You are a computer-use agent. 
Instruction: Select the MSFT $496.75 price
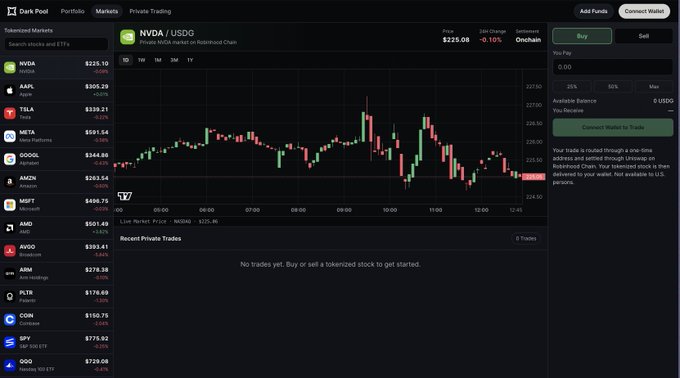click(x=97, y=201)
